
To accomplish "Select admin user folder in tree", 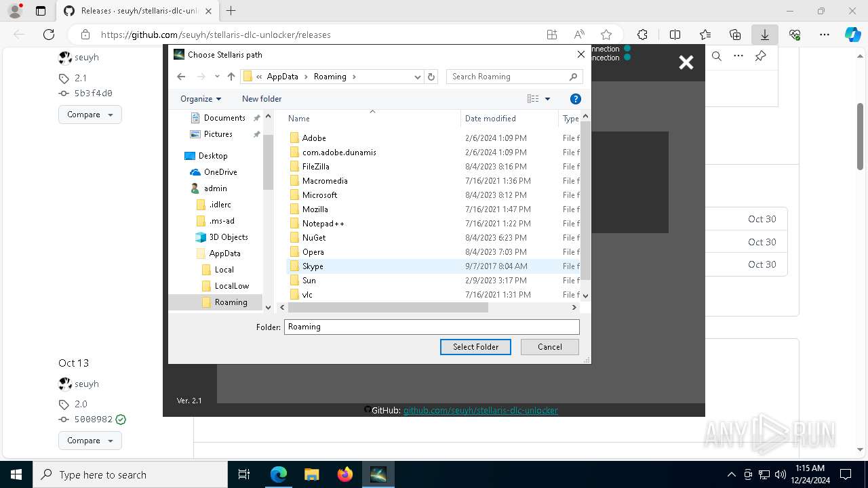I will 216,188.
